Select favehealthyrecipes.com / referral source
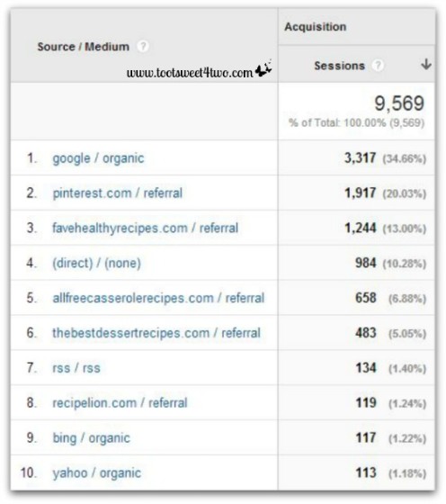The image size is (446, 504). (x=146, y=228)
